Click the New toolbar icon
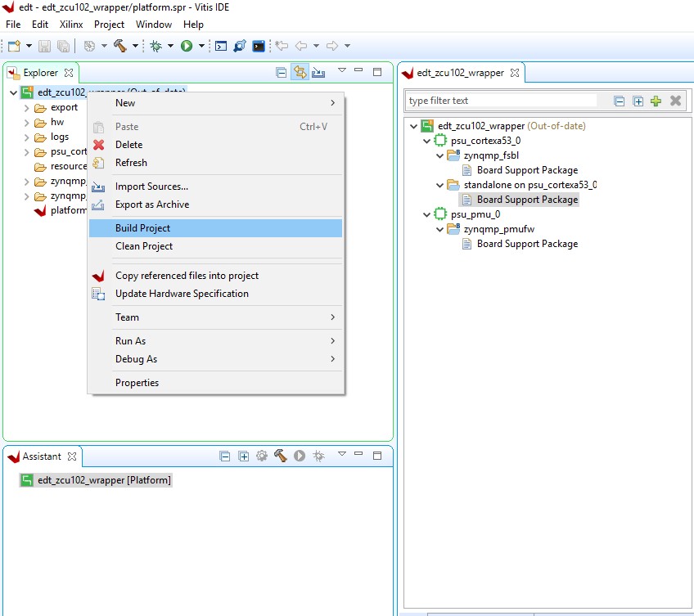The width and height of the screenshot is (694, 616). pos(14,46)
